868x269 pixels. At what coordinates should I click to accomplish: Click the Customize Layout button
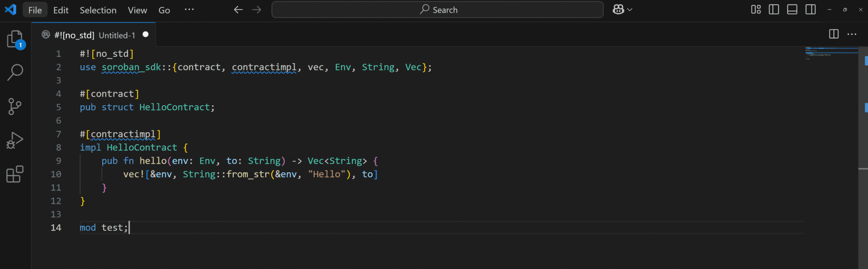pyautogui.click(x=755, y=10)
